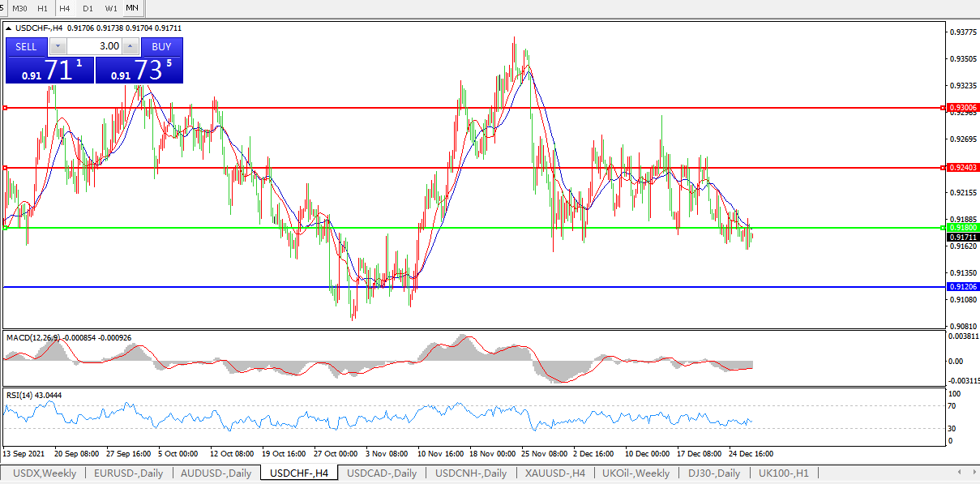Click the SELL button at 0.91711
980x484 pixels.
click(x=27, y=47)
